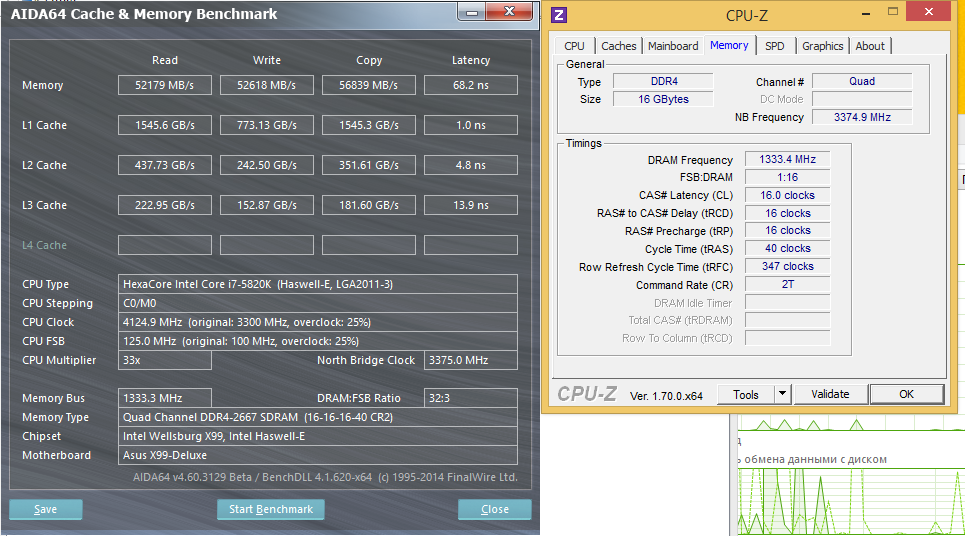Click the disk activity graph behind CPU-Z
The height and width of the screenshot is (536, 965).
point(851,502)
